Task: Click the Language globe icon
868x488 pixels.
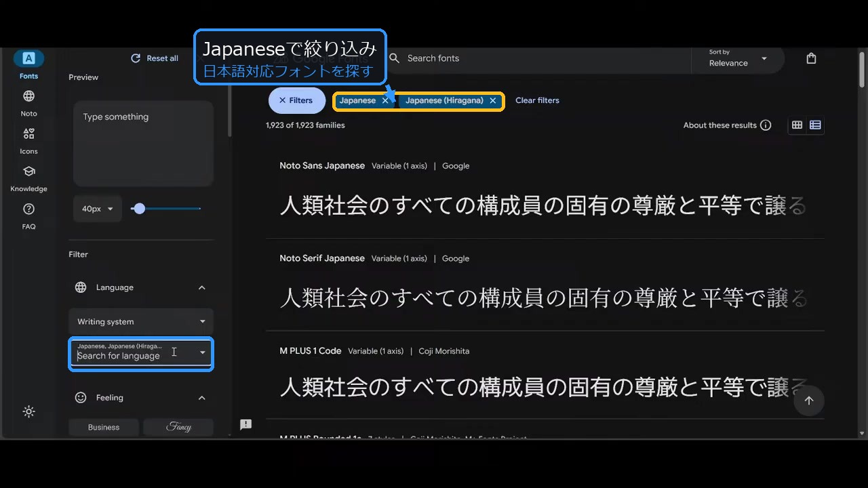Action: coord(81,287)
